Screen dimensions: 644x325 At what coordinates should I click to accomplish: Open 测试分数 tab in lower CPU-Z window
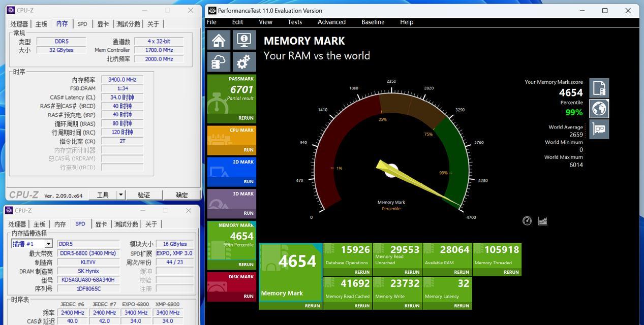[x=126, y=224]
